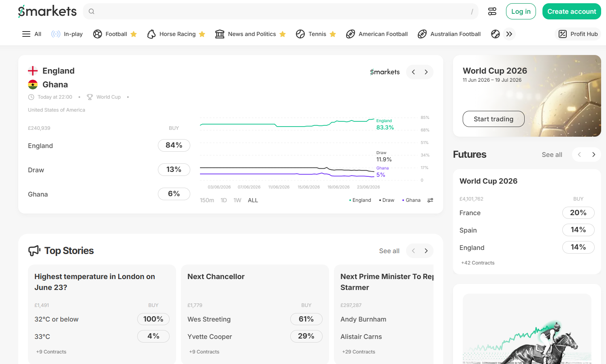Click the Create account button
The height and width of the screenshot is (364, 606).
572,11
